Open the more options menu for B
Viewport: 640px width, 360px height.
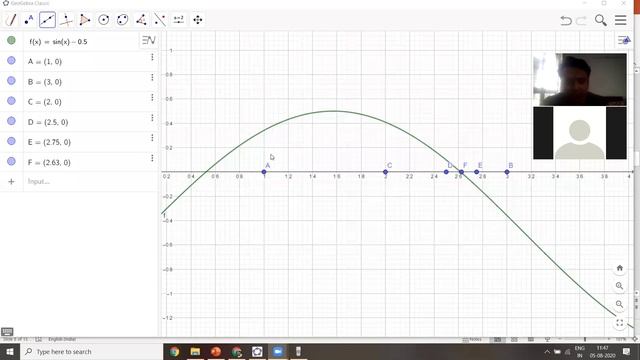tap(152, 77)
